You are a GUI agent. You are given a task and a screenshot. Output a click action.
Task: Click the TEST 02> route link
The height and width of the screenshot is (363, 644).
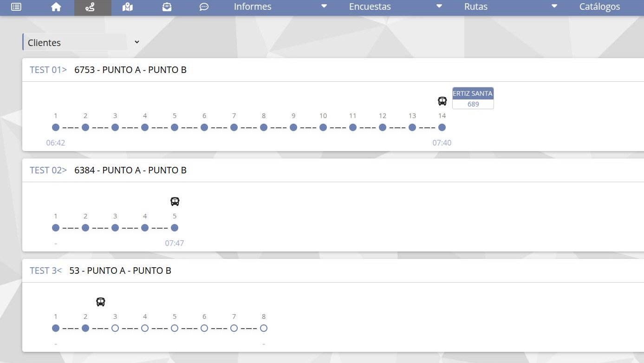point(48,171)
